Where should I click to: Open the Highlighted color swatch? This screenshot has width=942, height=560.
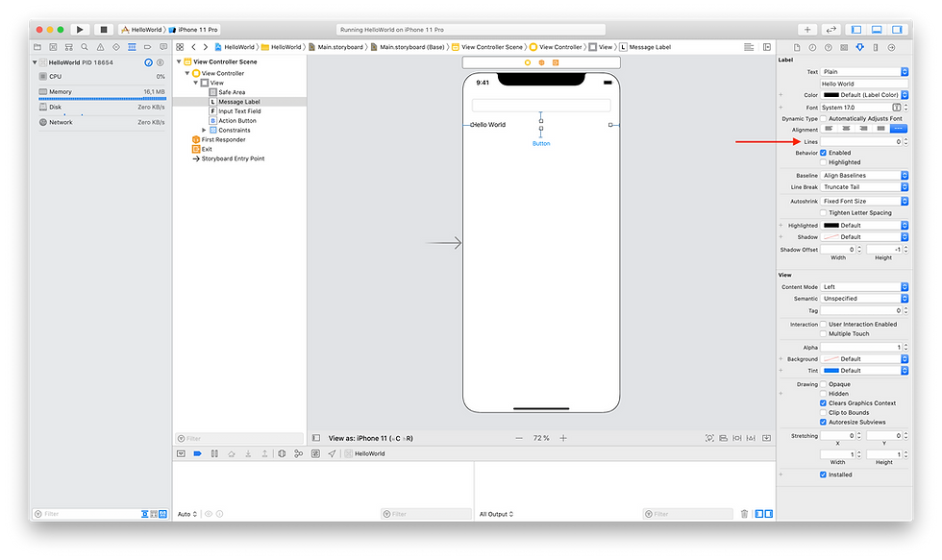pos(830,225)
